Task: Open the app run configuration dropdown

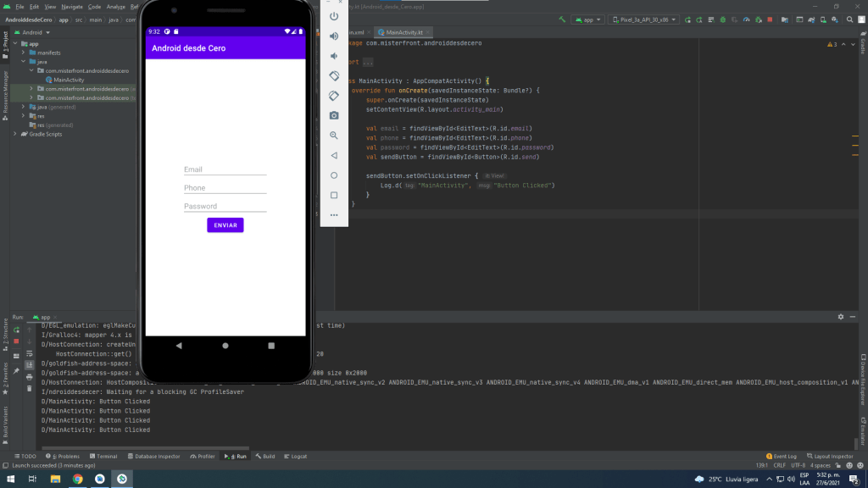Action: [x=588, y=19]
